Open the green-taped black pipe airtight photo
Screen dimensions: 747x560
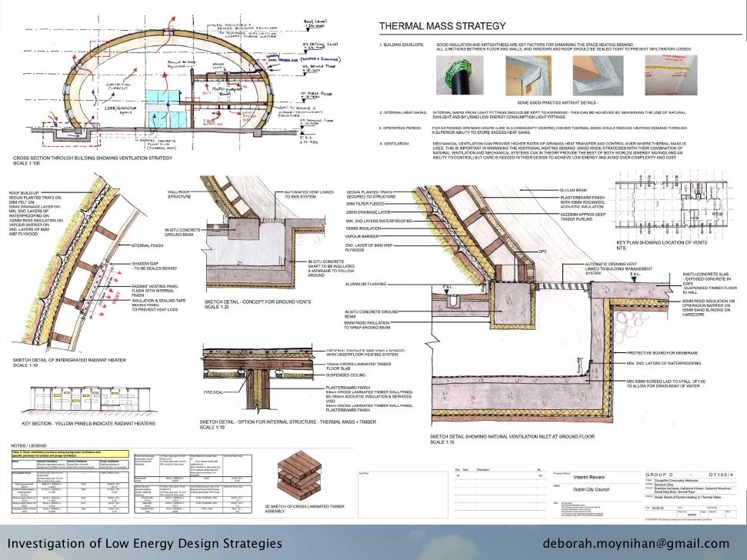[x=459, y=75]
